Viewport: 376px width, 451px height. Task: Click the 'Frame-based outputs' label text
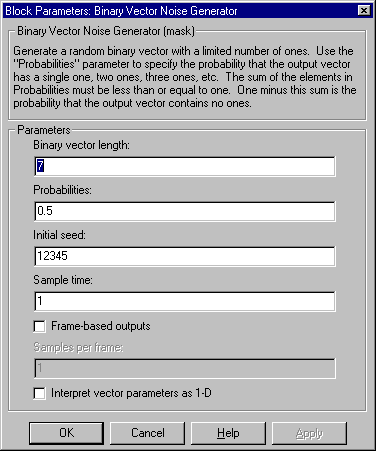point(101,326)
